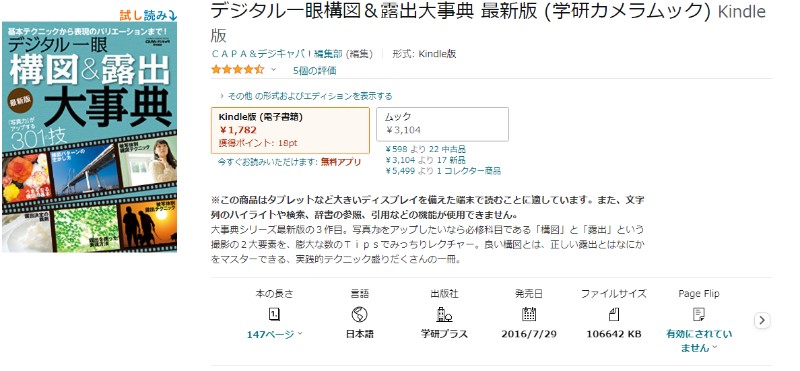This screenshot has width=800, height=371.
Task: Click the language globe icon
Action: (x=359, y=314)
